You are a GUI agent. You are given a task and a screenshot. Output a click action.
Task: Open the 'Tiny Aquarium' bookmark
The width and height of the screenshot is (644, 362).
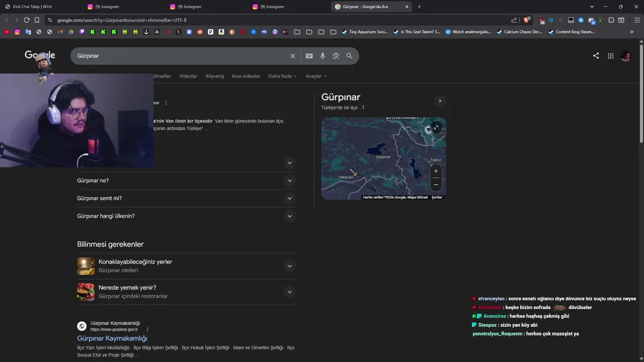point(365,32)
